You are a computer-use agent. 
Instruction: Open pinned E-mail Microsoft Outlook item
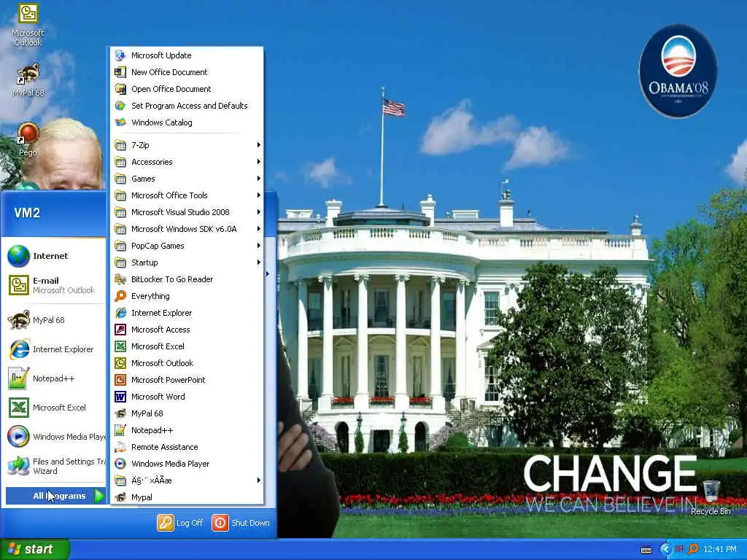tap(55, 285)
